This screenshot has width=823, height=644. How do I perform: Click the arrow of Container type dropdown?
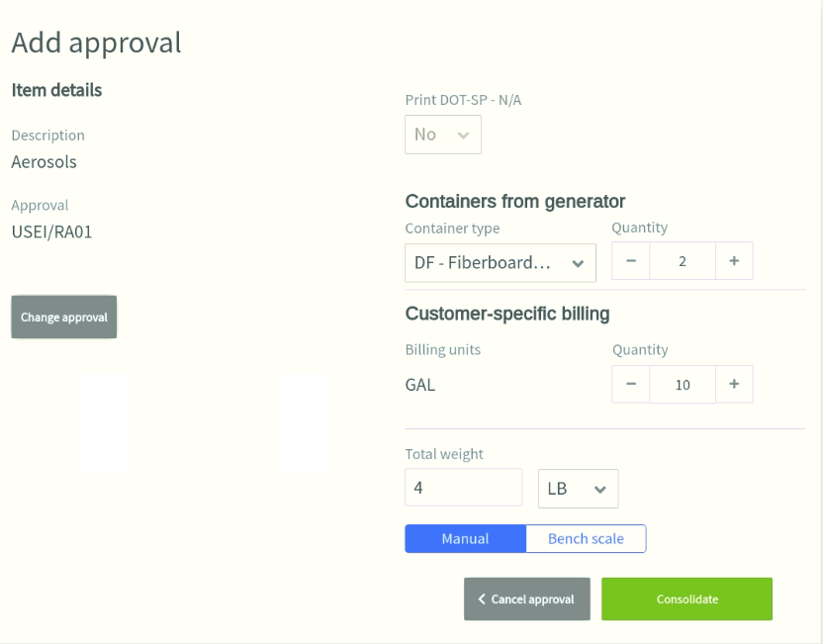pyautogui.click(x=578, y=263)
